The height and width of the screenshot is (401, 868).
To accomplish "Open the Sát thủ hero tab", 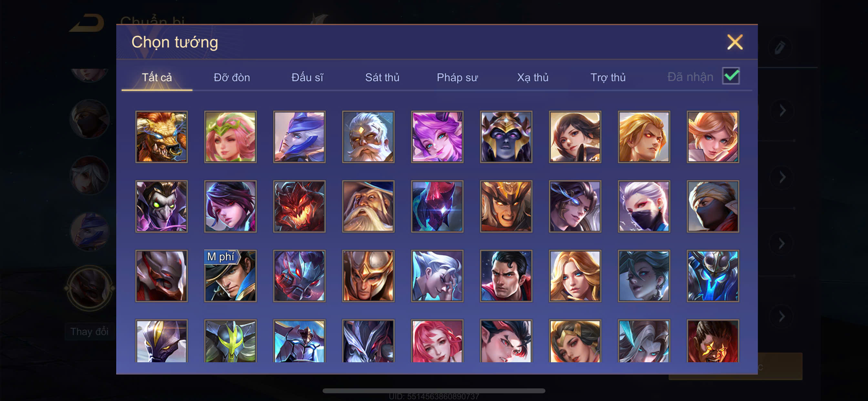I will click(382, 77).
